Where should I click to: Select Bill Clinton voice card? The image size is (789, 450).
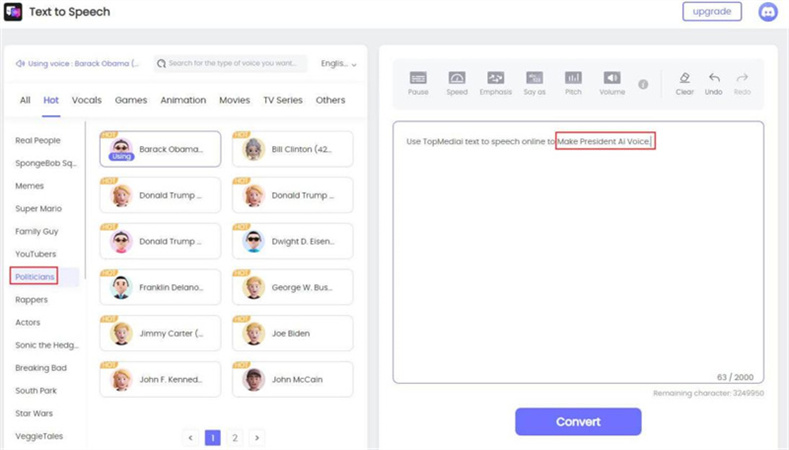[292, 149]
